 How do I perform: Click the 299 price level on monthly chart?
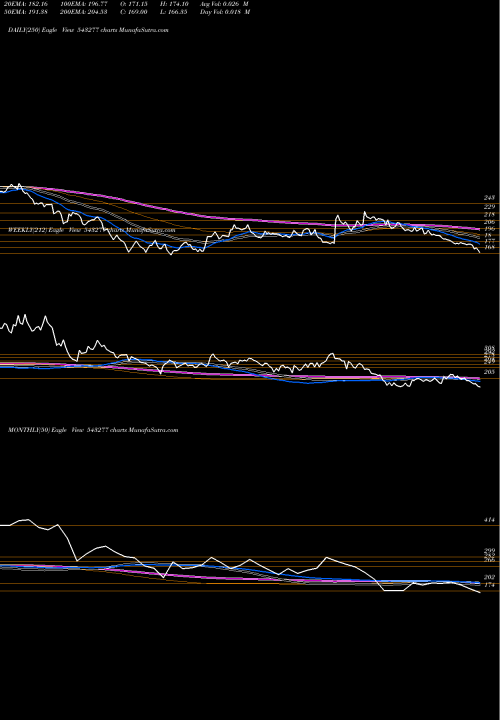pos(489,550)
